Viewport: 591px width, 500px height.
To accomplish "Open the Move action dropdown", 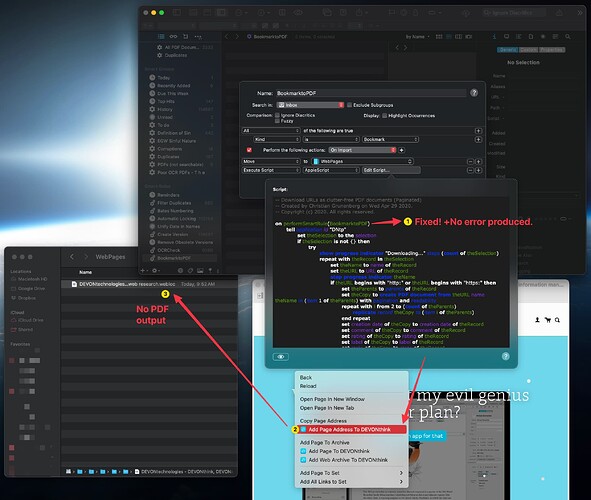I will coord(271,161).
